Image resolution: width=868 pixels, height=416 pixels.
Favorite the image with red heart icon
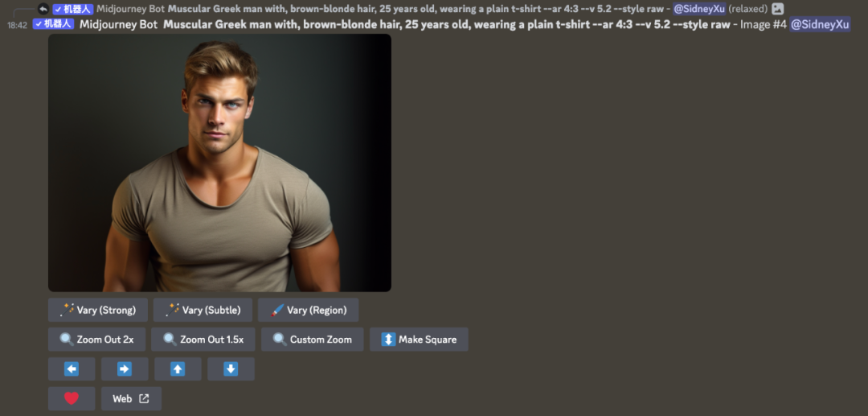coord(72,398)
